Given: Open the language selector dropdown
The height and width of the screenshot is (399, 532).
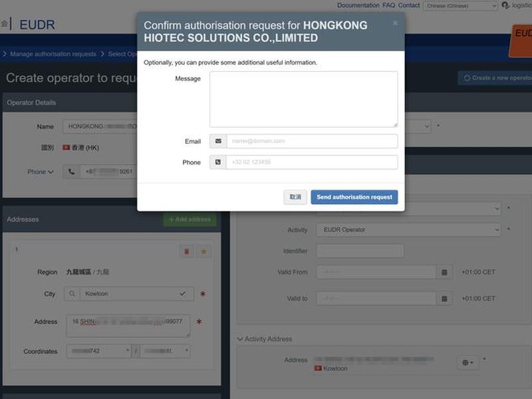Looking at the screenshot, I should (460, 6).
